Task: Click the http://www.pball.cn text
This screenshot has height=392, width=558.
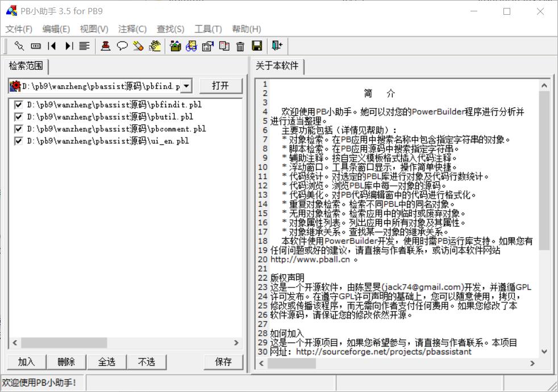Action: click(x=310, y=260)
